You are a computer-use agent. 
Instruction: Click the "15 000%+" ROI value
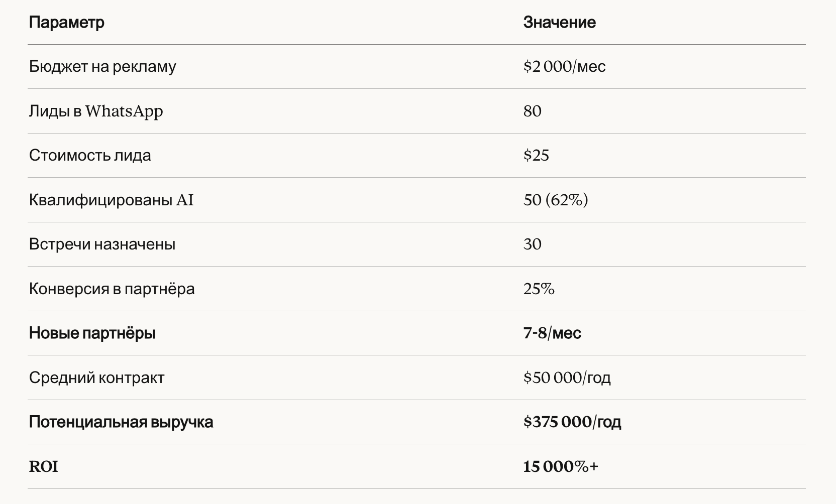[x=561, y=467]
